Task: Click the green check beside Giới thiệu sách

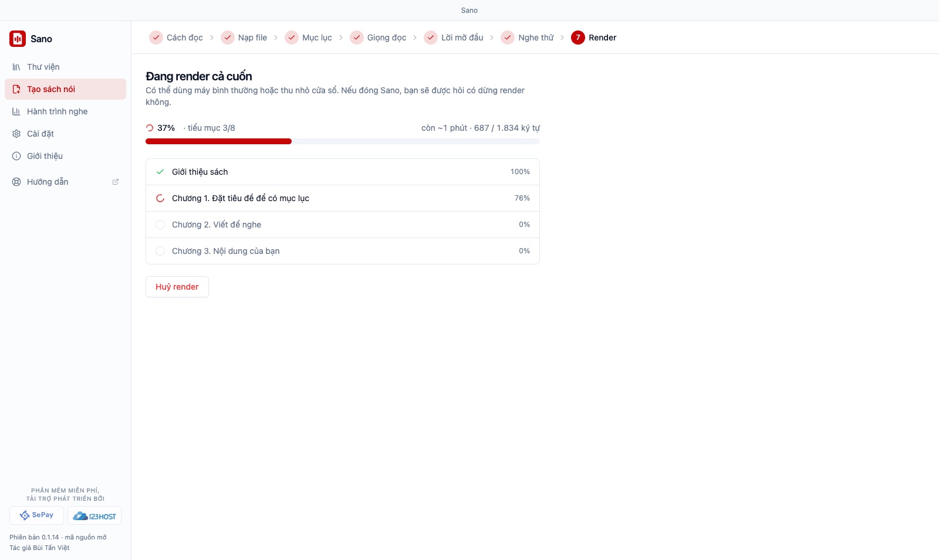Action: pyautogui.click(x=160, y=172)
